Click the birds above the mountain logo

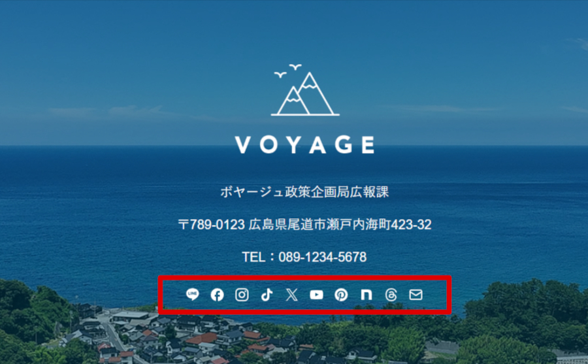288,71
